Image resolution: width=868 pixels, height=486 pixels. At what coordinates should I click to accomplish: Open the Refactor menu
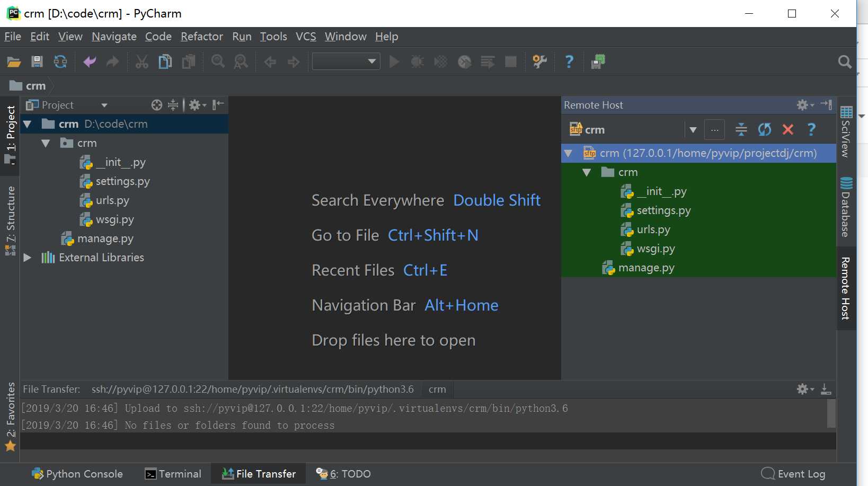coord(202,37)
